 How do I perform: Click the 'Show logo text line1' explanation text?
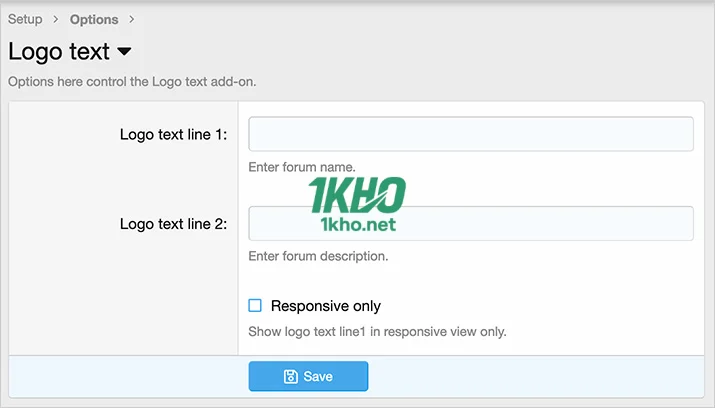377,331
